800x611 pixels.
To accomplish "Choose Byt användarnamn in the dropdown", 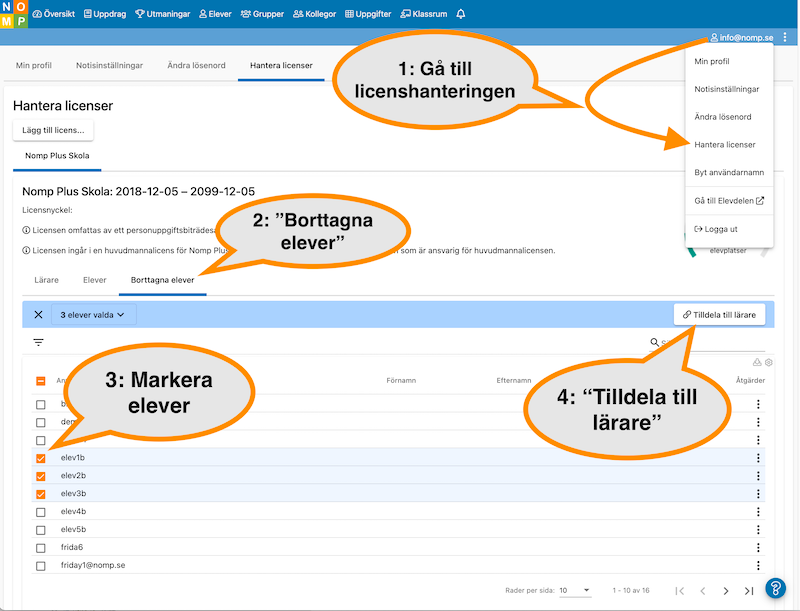I will [729, 172].
